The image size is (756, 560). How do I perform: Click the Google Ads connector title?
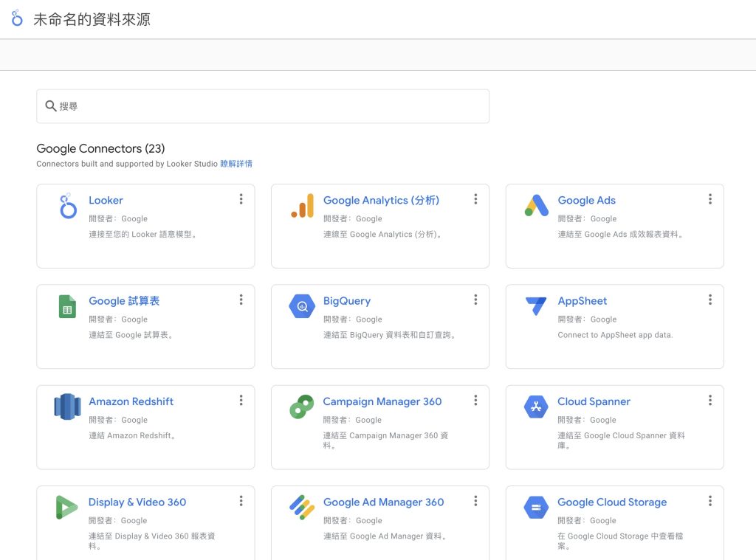(587, 200)
